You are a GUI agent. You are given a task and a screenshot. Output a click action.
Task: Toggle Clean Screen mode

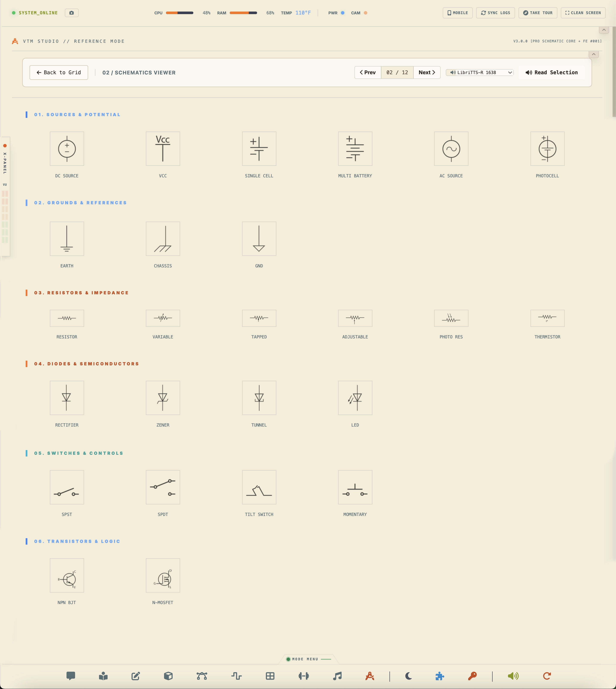click(583, 13)
